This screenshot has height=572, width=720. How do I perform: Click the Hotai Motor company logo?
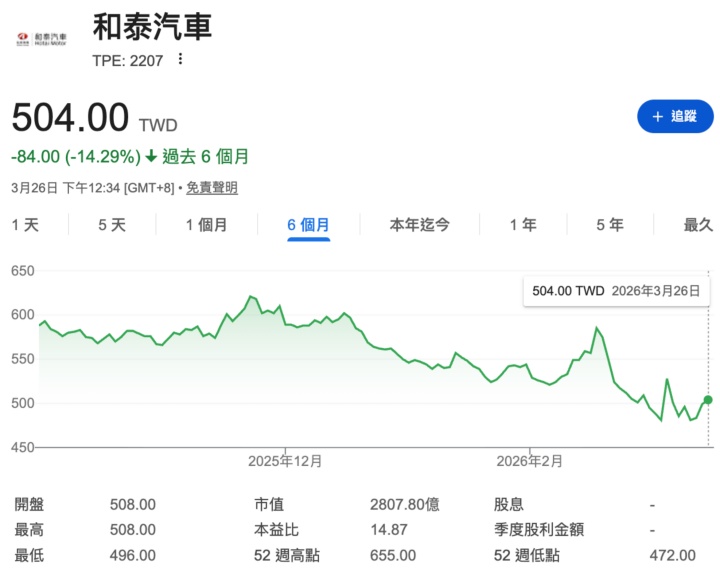[x=42, y=39]
